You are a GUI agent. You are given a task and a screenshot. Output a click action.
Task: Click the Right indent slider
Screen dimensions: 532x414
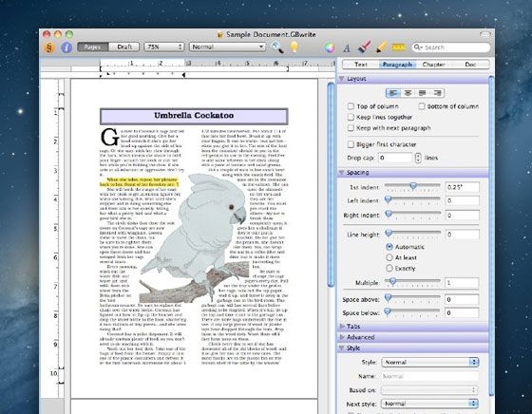(x=412, y=214)
